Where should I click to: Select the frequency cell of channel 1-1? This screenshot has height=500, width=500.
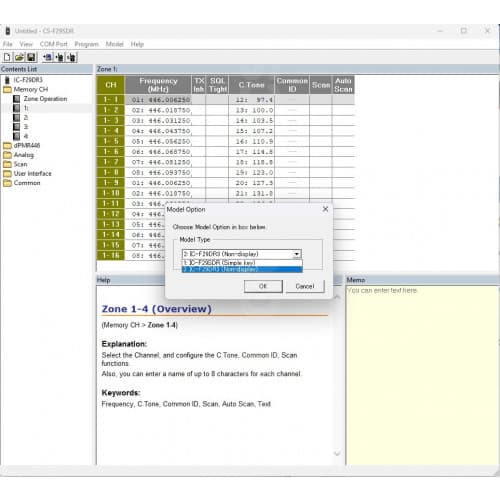pos(158,100)
